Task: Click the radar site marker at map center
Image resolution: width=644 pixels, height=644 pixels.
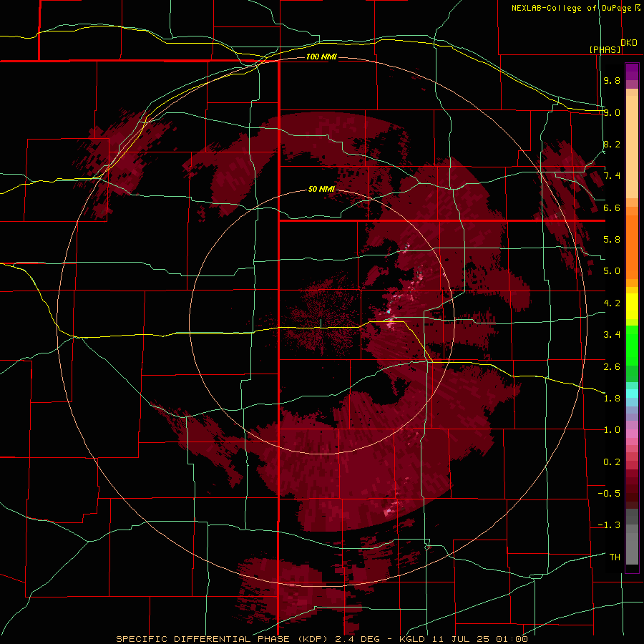Action: tap(321, 323)
